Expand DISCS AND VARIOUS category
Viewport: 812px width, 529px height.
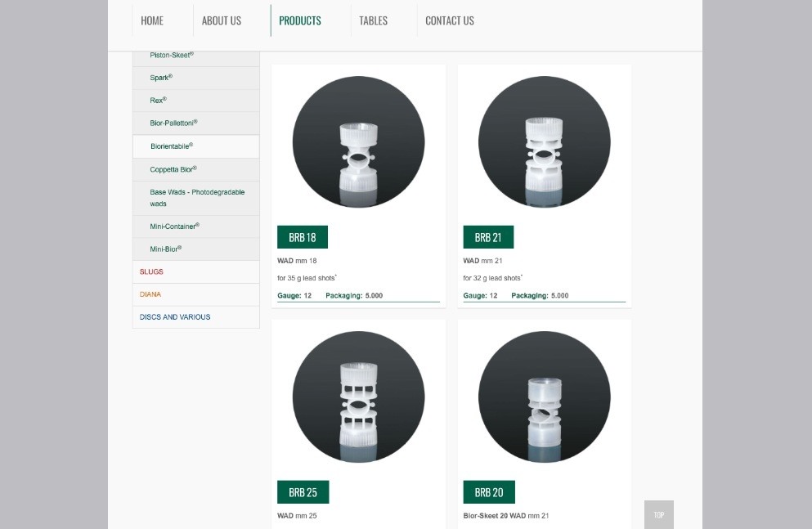(175, 317)
